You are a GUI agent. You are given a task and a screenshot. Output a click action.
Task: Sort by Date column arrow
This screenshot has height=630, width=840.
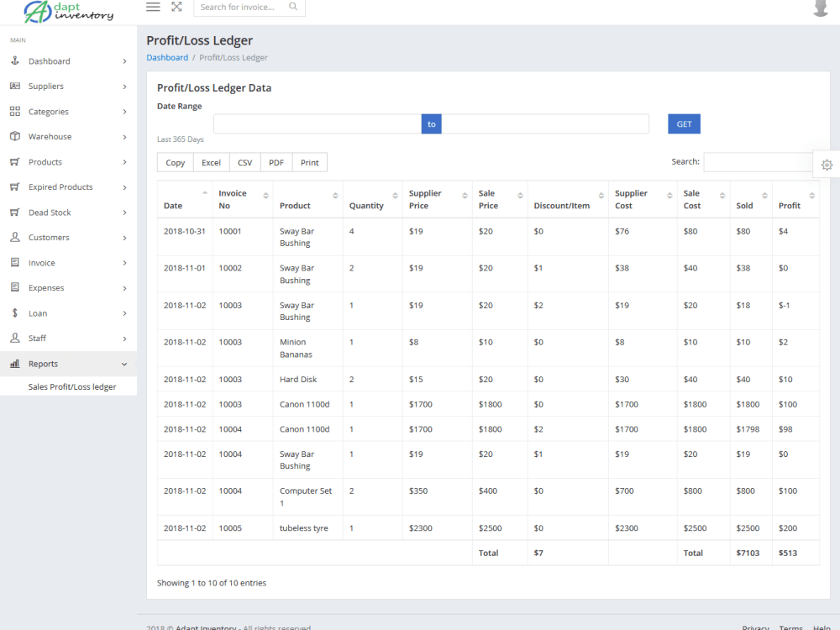coord(205,193)
